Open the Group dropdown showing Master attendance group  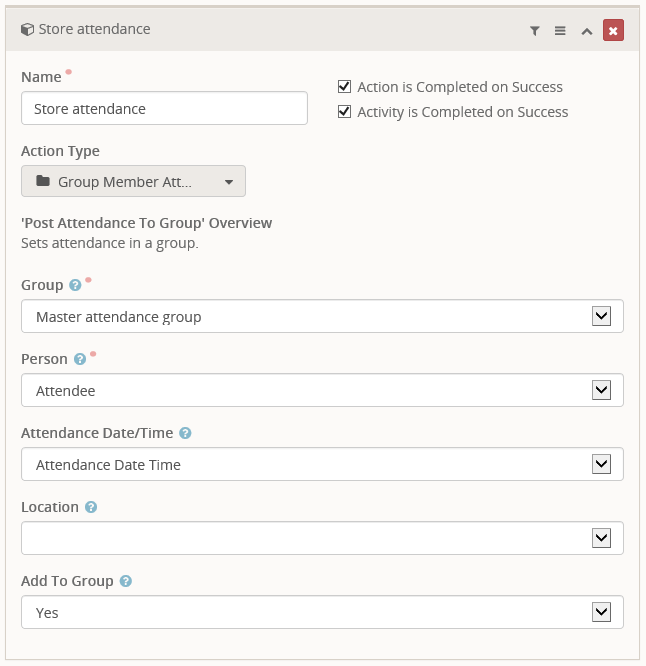click(322, 317)
